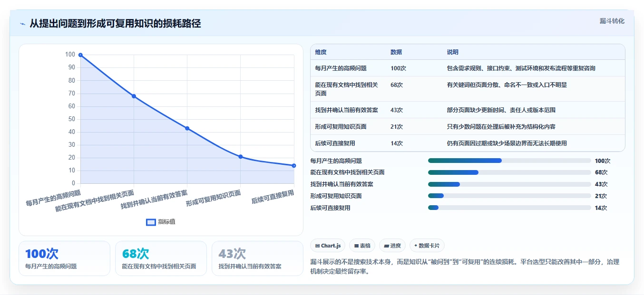Click the 100次 data card
The image size is (644, 295).
tap(64, 258)
